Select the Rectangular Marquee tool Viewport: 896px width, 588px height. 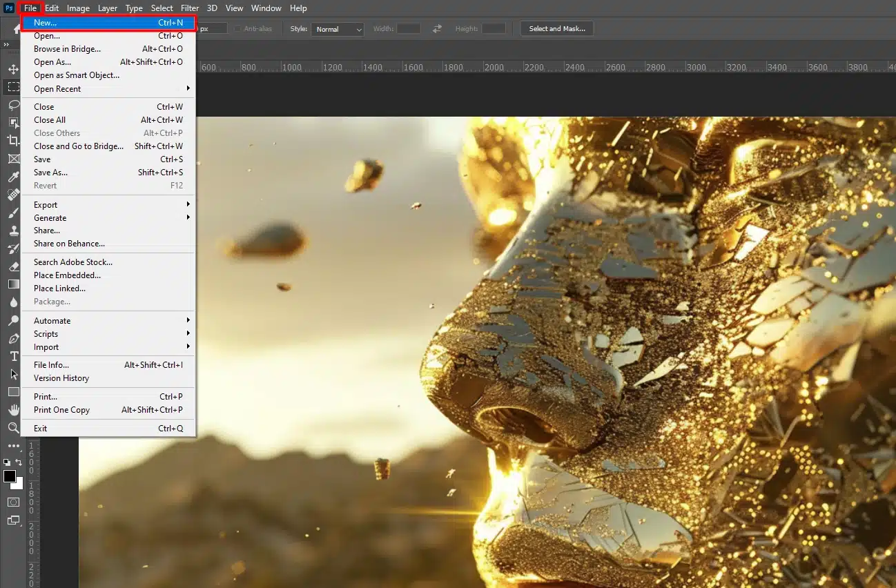[13, 87]
